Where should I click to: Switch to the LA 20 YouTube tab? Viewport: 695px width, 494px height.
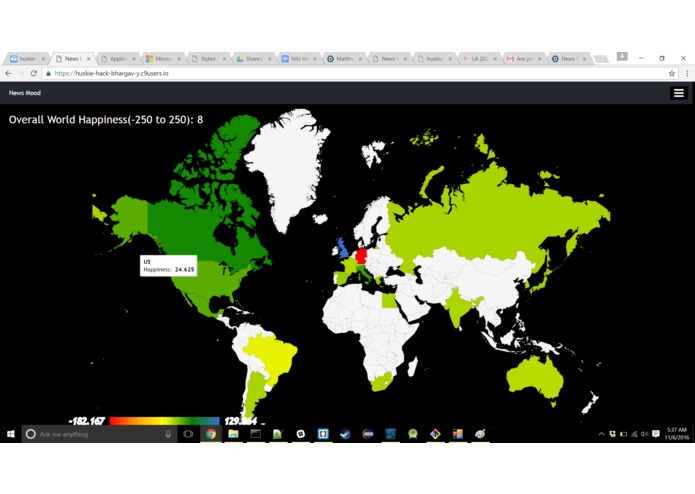[480, 58]
